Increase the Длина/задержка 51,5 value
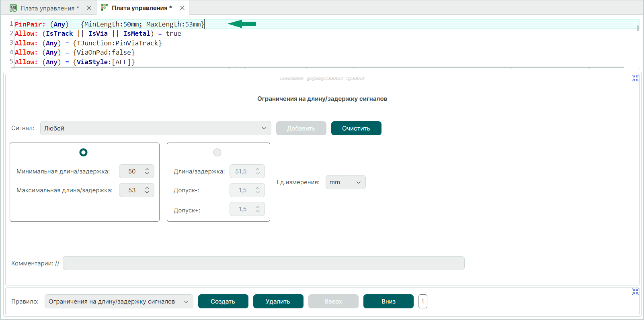 click(x=258, y=169)
